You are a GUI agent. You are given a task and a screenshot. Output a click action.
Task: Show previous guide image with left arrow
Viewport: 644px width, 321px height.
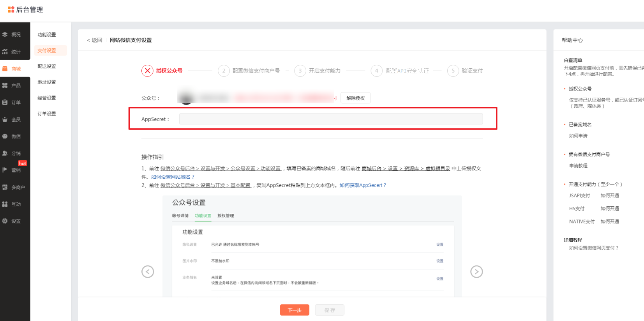tap(148, 271)
